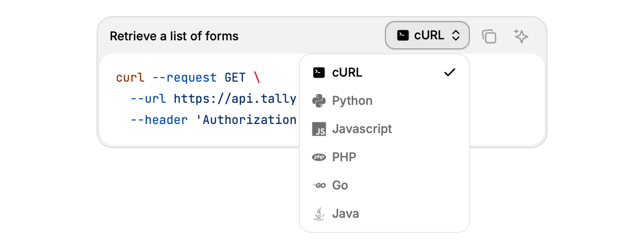Click the '--header Authorization' code line

point(213,120)
